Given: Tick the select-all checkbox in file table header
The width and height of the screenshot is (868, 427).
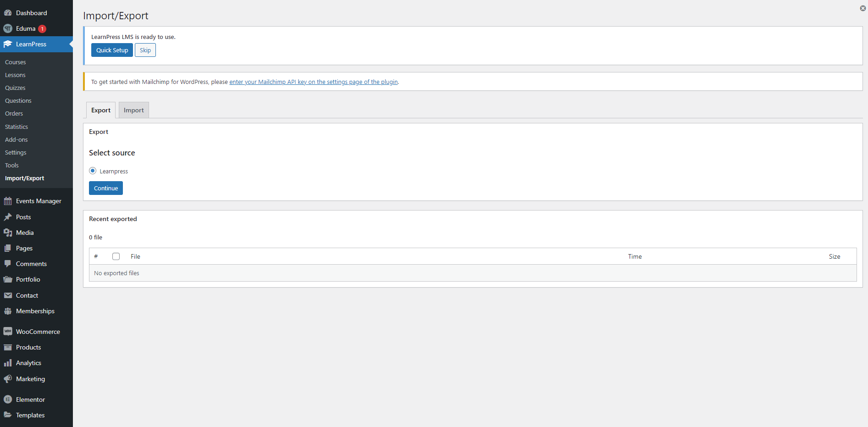Looking at the screenshot, I should pos(116,256).
